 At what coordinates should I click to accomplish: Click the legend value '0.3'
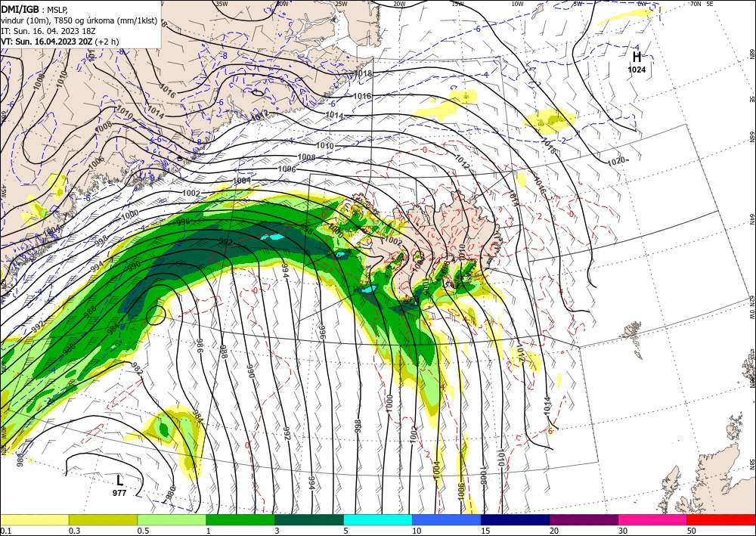(x=74, y=531)
